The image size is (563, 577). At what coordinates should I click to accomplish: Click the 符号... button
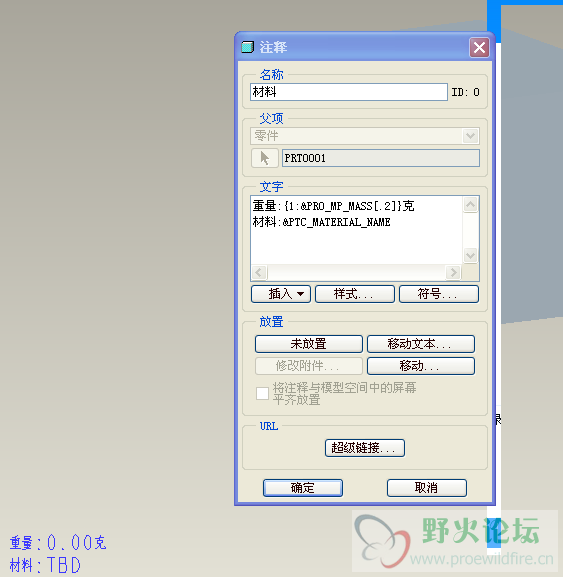tap(439, 294)
